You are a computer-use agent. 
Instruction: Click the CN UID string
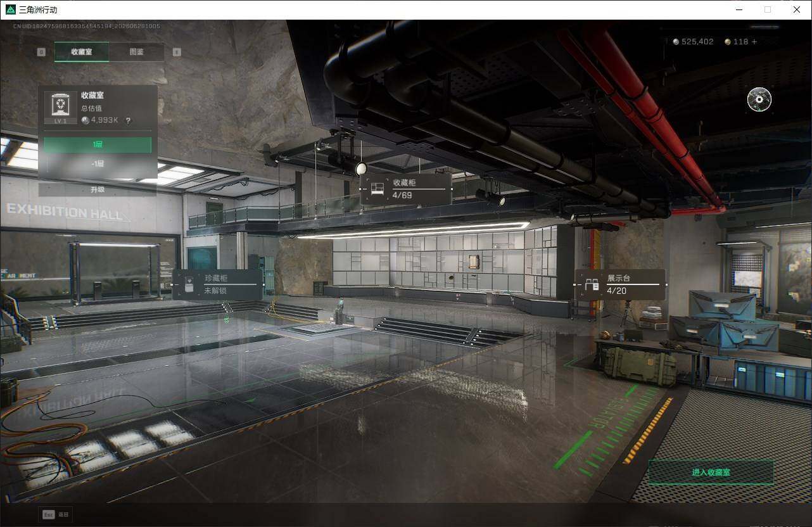87,26
